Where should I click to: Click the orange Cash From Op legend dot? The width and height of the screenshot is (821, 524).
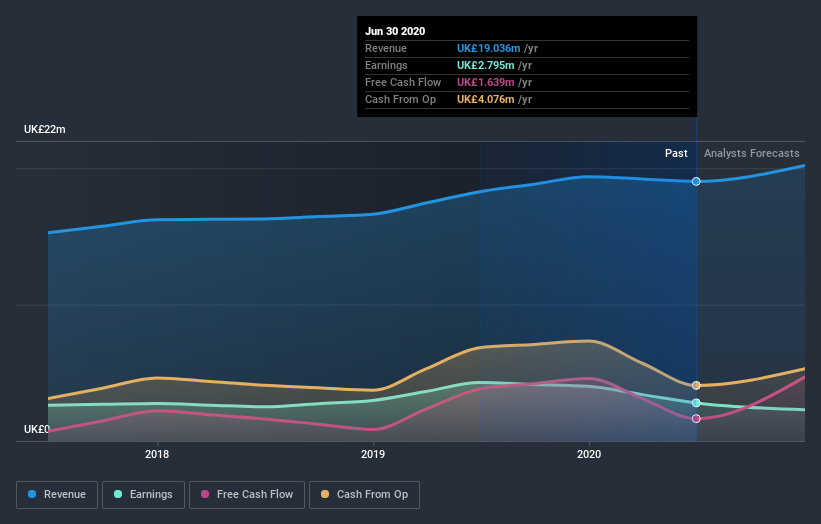pos(325,494)
